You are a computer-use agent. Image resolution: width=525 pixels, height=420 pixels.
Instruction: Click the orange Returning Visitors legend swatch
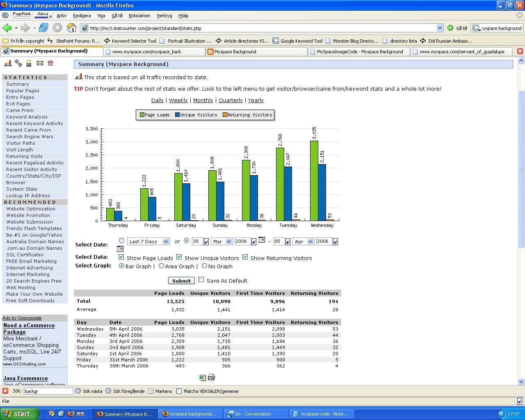225,115
